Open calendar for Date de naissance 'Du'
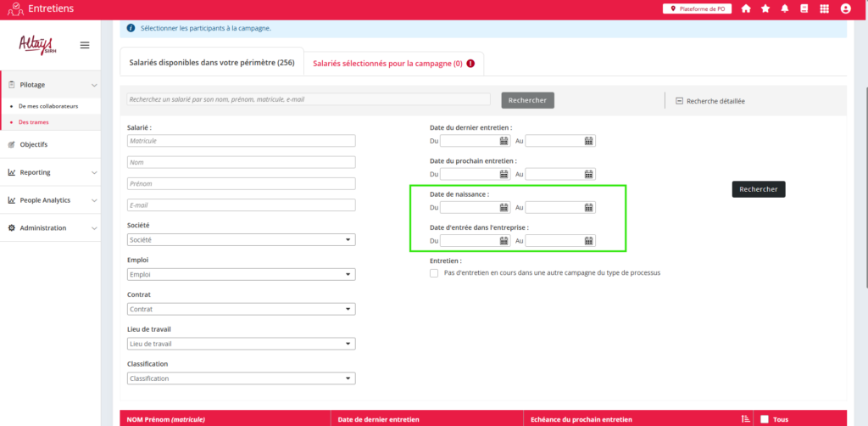This screenshot has height=426, width=868. tap(504, 207)
